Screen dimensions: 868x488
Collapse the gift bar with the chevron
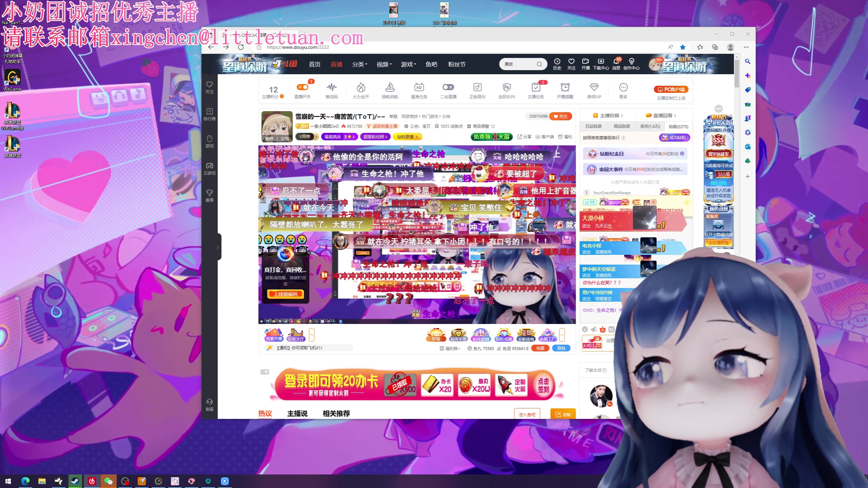point(563,334)
